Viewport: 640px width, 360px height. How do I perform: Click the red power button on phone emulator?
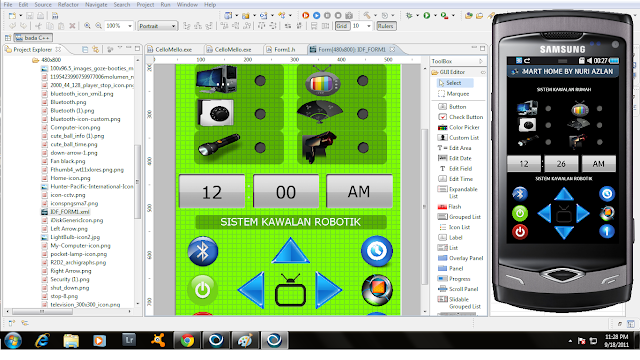click(x=520, y=232)
